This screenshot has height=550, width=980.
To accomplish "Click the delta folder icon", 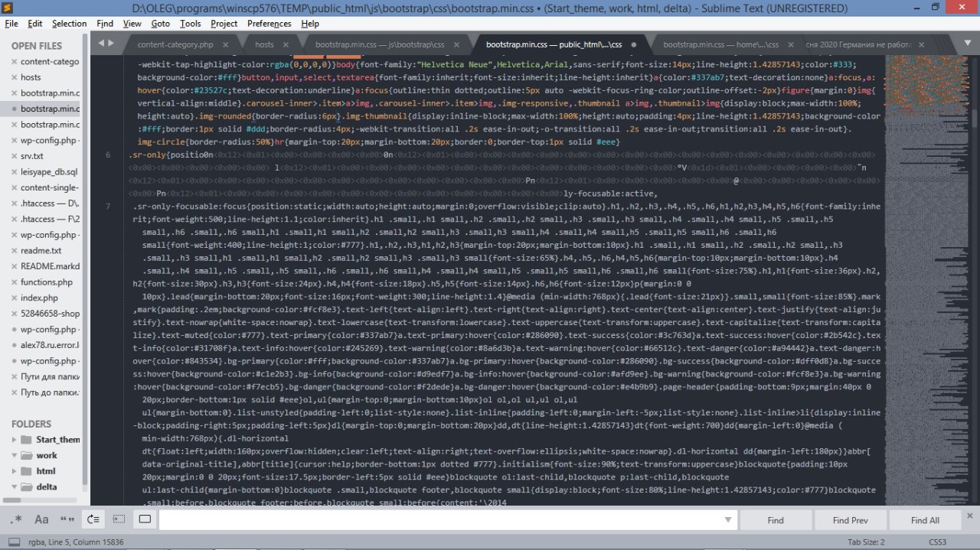I will 26,487.
